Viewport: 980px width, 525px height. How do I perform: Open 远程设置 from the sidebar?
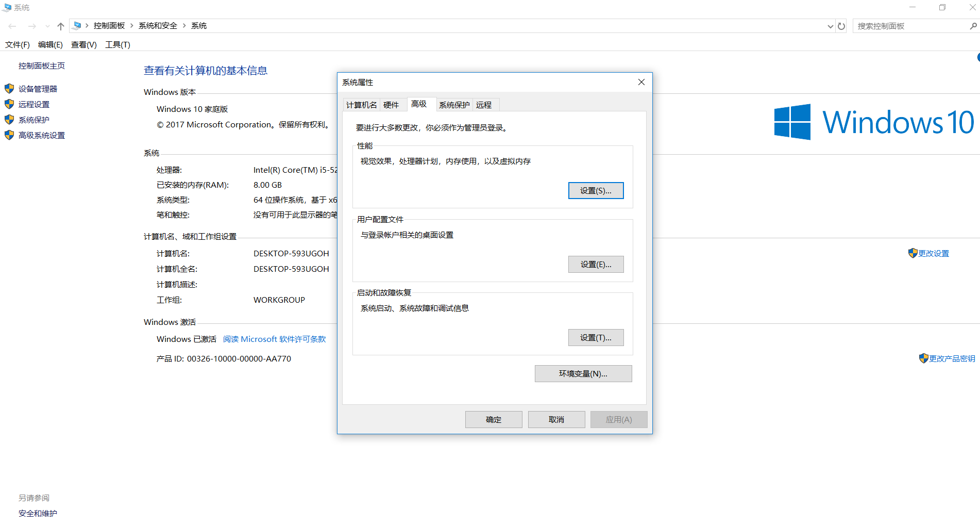[x=34, y=104]
